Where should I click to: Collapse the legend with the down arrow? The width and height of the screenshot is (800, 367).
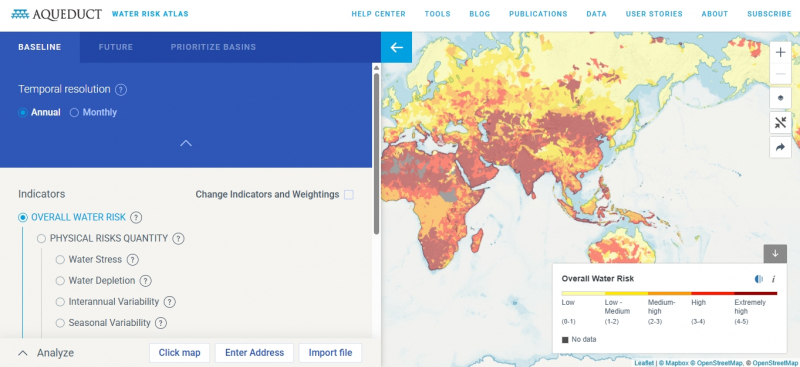[775, 253]
